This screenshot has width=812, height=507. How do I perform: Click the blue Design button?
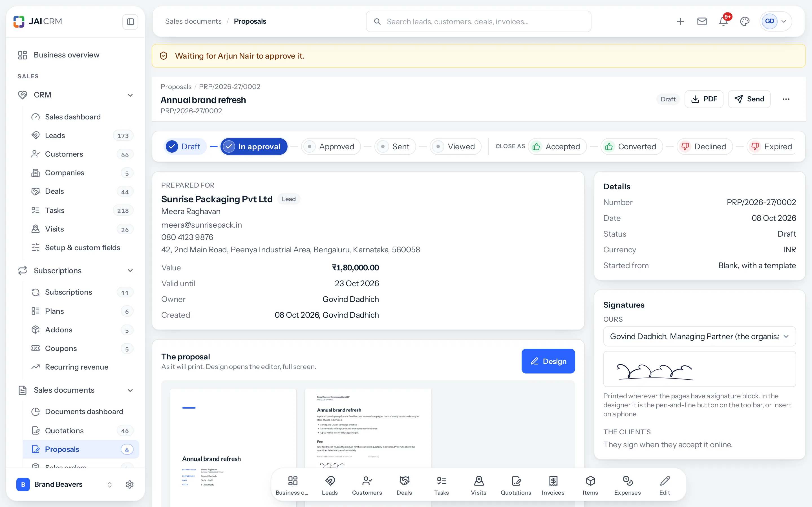pos(548,361)
